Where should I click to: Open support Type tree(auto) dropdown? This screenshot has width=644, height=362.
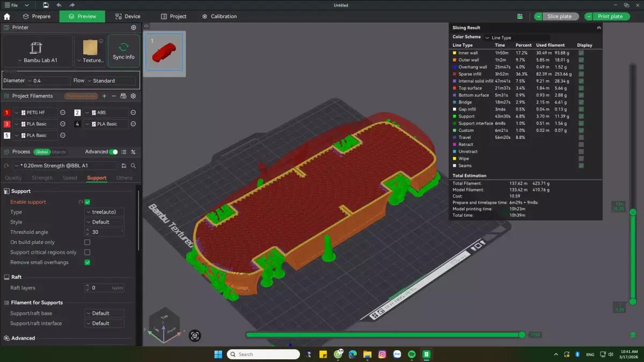pos(105,212)
